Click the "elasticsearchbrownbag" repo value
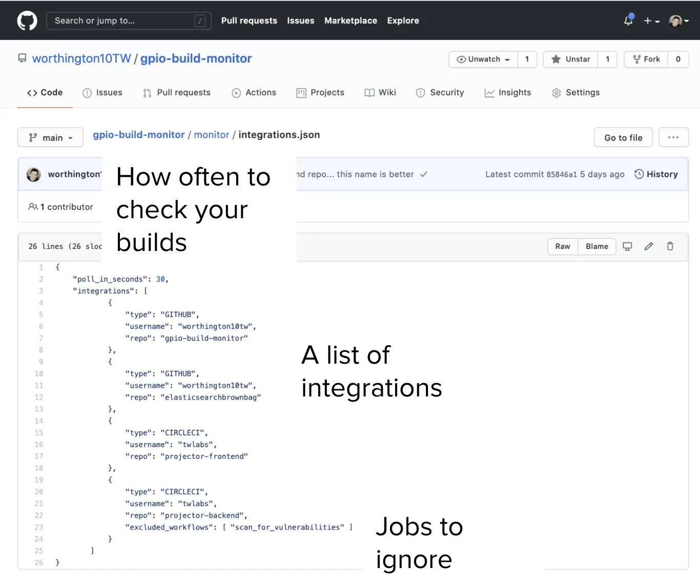The width and height of the screenshot is (700, 588). (x=211, y=397)
